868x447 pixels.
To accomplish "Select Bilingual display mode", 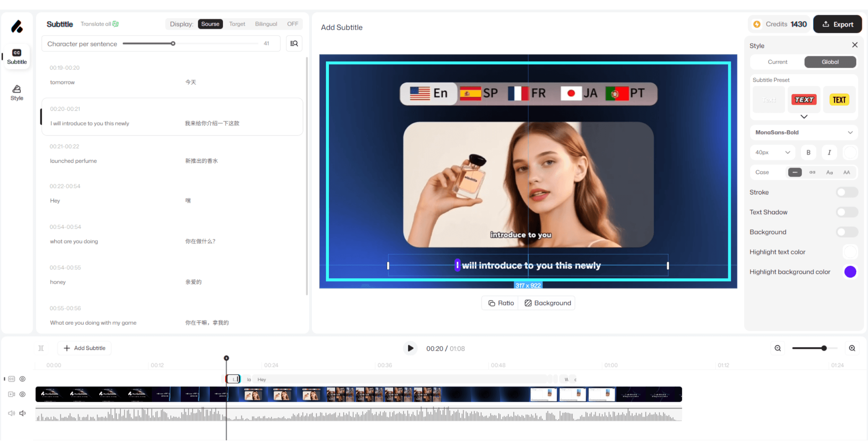I will [x=266, y=24].
